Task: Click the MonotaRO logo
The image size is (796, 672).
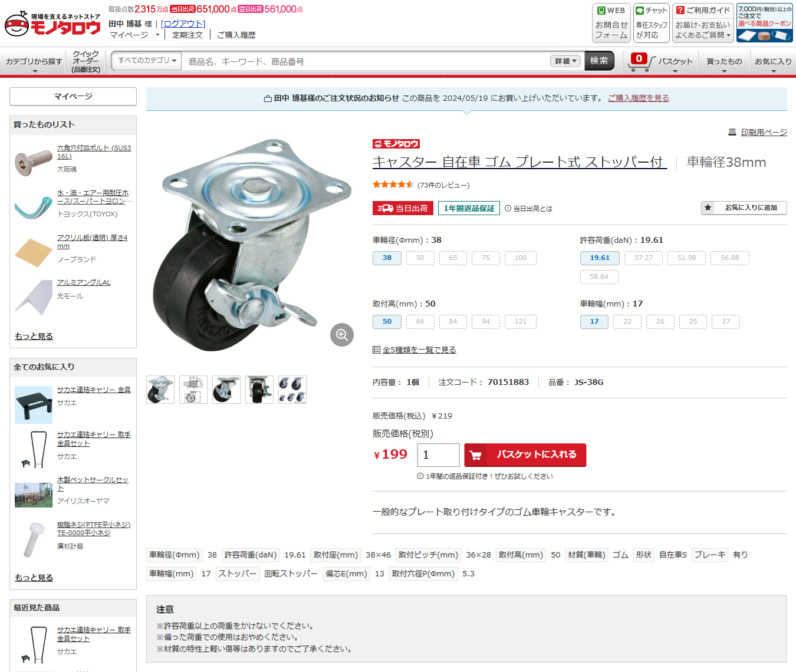Action: [x=52, y=24]
